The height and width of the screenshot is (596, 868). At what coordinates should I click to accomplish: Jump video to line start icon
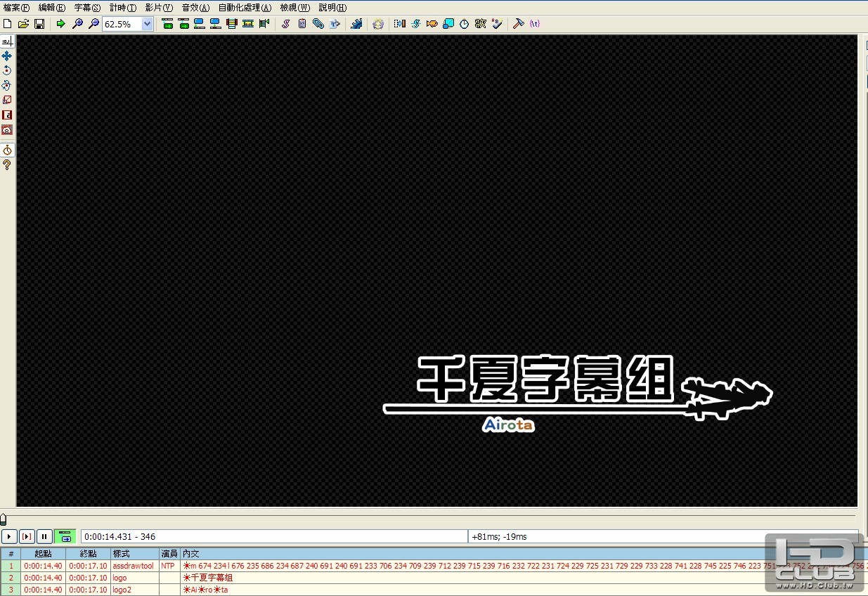(x=167, y=24)
